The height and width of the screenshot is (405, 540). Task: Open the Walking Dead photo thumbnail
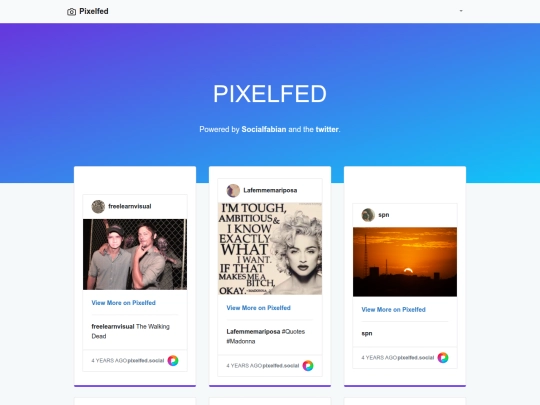(135, 254)
